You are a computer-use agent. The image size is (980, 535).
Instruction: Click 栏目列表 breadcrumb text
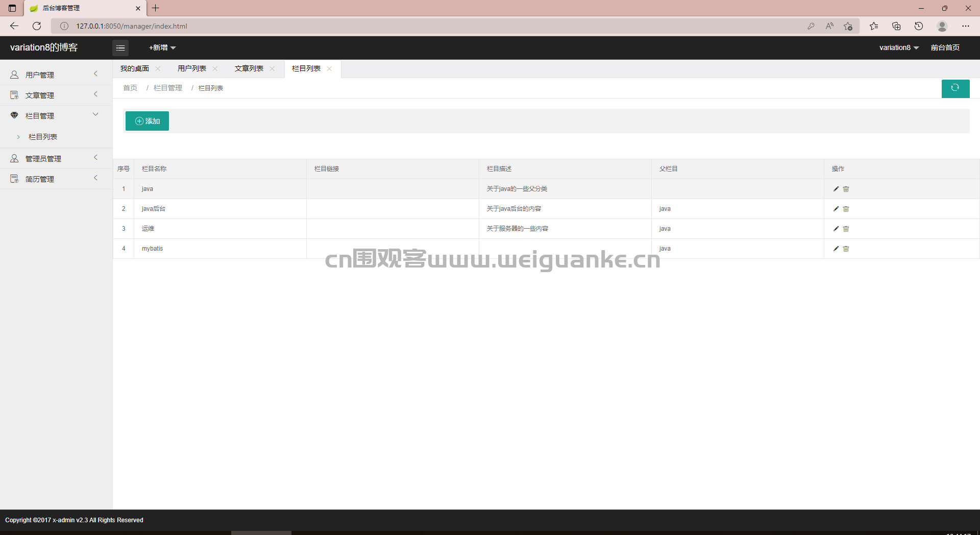211,88
